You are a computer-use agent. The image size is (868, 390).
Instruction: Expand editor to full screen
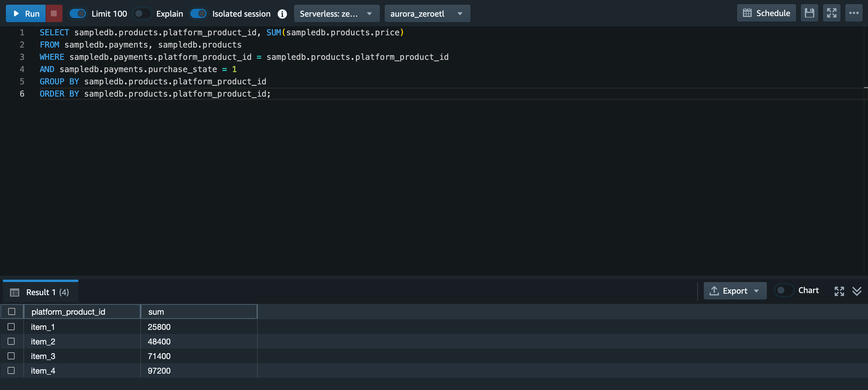pos(831,13)
